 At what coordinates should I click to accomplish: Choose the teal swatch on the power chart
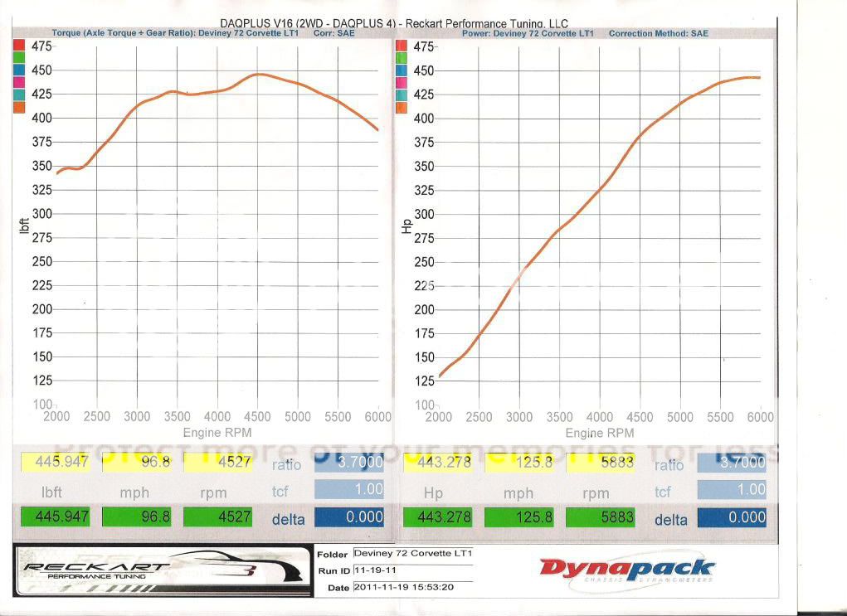tap(402, 95)
